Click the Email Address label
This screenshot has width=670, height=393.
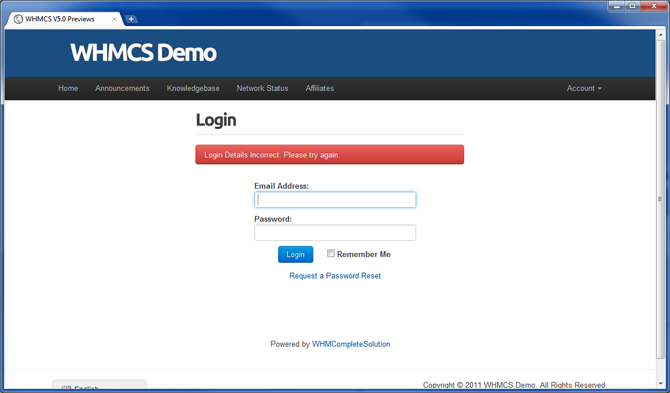click(281, 186)
